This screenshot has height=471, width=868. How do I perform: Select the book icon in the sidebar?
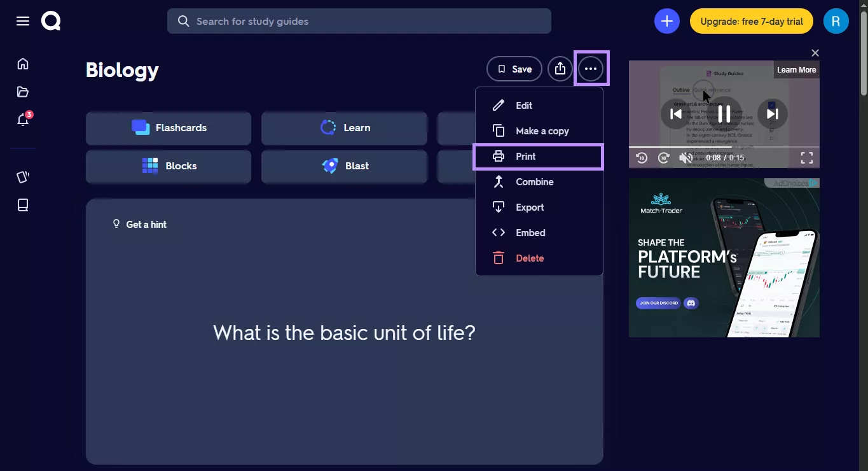[22, 204]
